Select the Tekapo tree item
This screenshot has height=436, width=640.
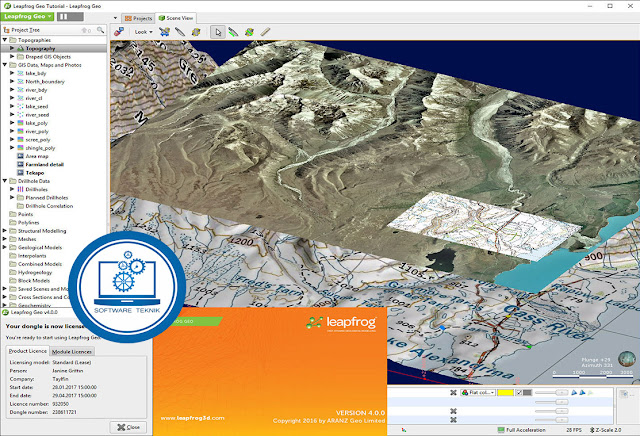pos(35,173)
